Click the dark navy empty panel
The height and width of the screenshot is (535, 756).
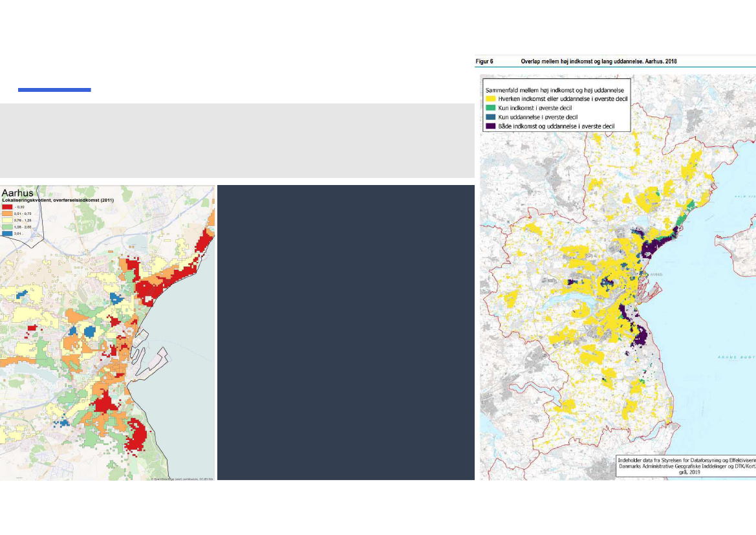tap(346, 333)
